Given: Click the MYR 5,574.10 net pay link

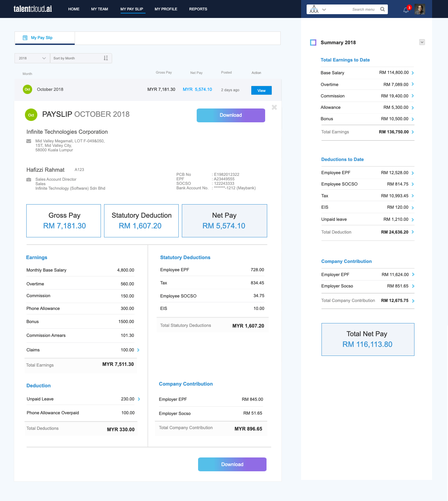Looking at the screenshot, I should (197, 89).
